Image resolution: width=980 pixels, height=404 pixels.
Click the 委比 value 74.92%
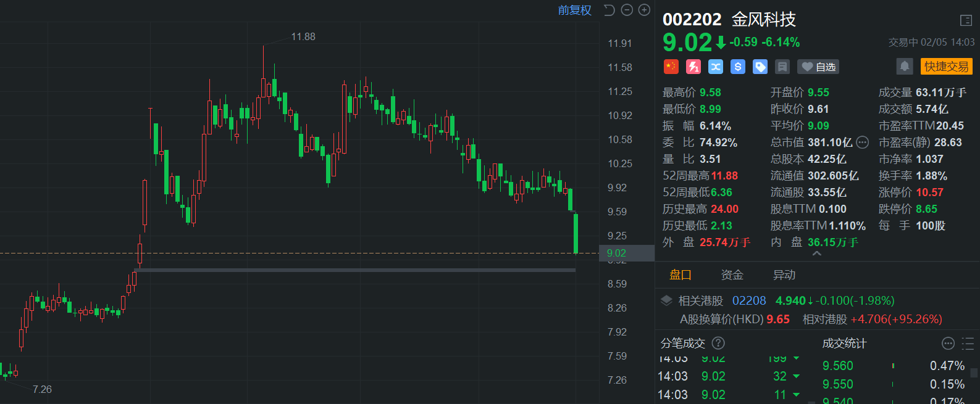[718, 142]
